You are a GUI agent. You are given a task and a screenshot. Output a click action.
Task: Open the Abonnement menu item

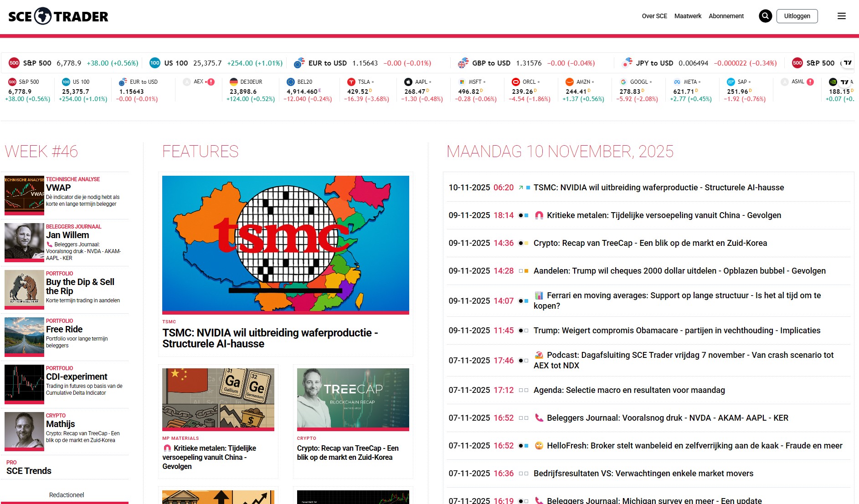click(x=726, y=16)
